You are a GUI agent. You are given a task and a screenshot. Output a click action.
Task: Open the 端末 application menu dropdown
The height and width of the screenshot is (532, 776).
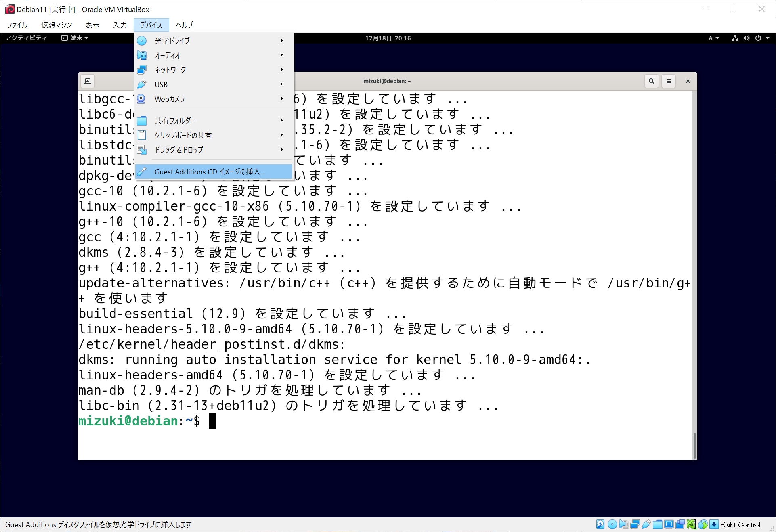point(75,38)
